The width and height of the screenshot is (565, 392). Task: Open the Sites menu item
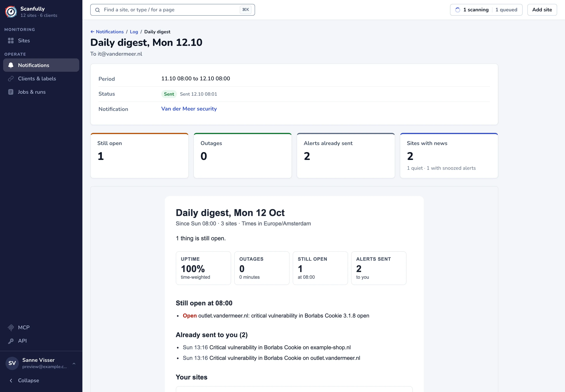[41, 41]
